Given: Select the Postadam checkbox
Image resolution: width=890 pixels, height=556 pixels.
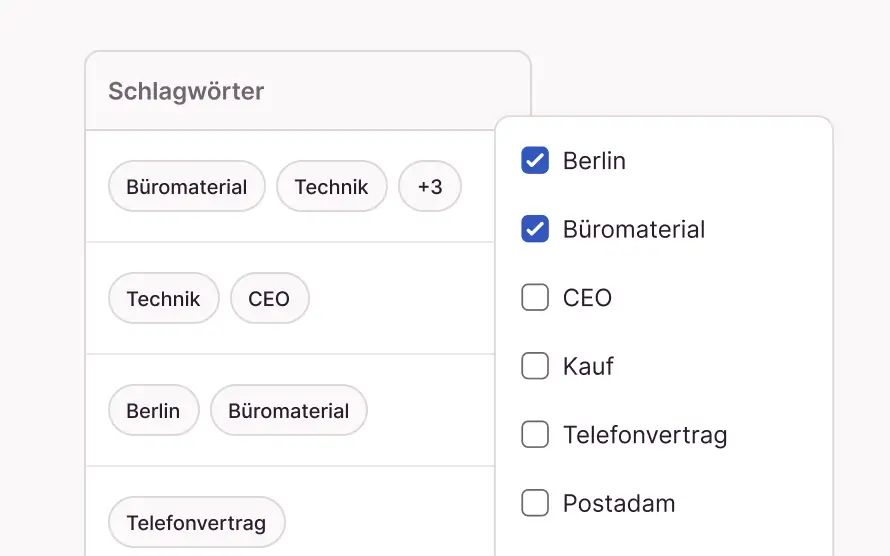Looking at the screenshot, I should tap(535, 503).
